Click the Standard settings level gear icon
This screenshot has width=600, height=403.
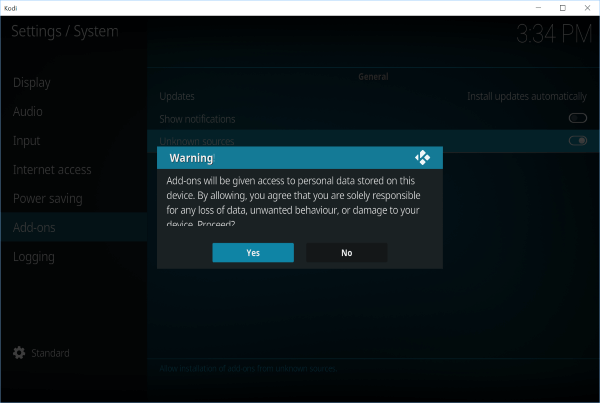pos(19,353)
